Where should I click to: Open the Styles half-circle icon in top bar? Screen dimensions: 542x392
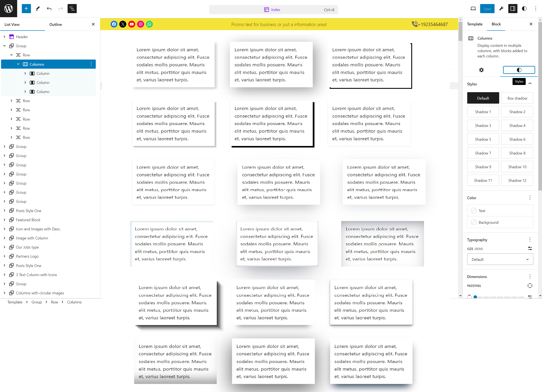(x=524, y=9)
